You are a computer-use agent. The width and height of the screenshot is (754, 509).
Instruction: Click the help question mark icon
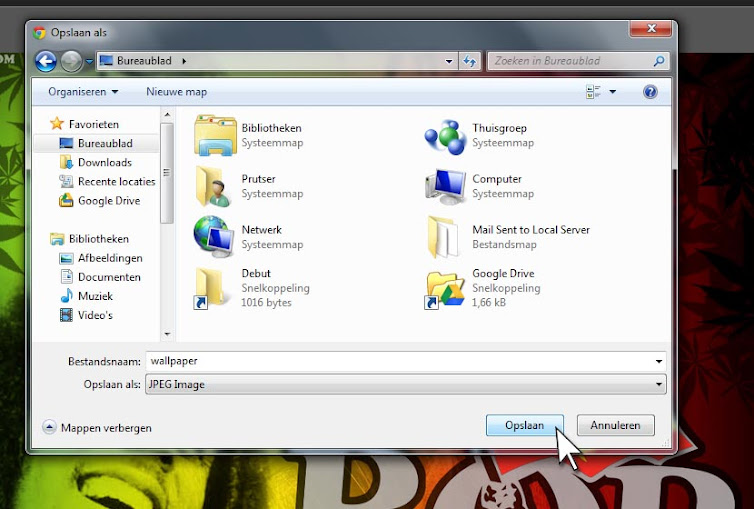coord(650,92)
